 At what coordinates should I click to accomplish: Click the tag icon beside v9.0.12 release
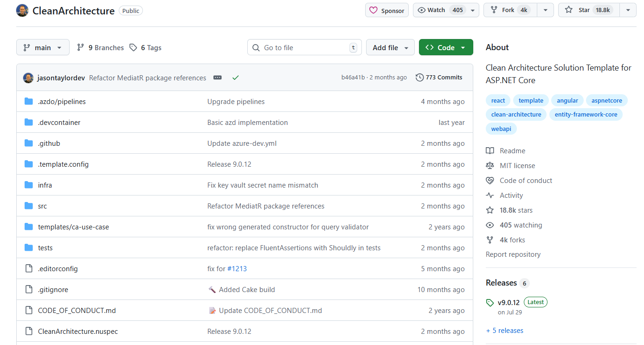pos(490,303)
